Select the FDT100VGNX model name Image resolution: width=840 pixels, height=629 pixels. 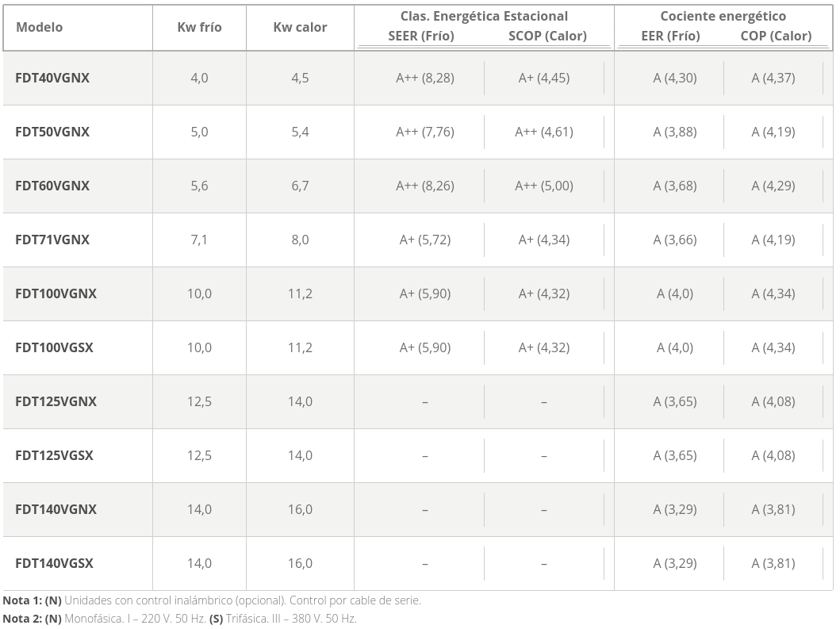(x=56, y=293)
